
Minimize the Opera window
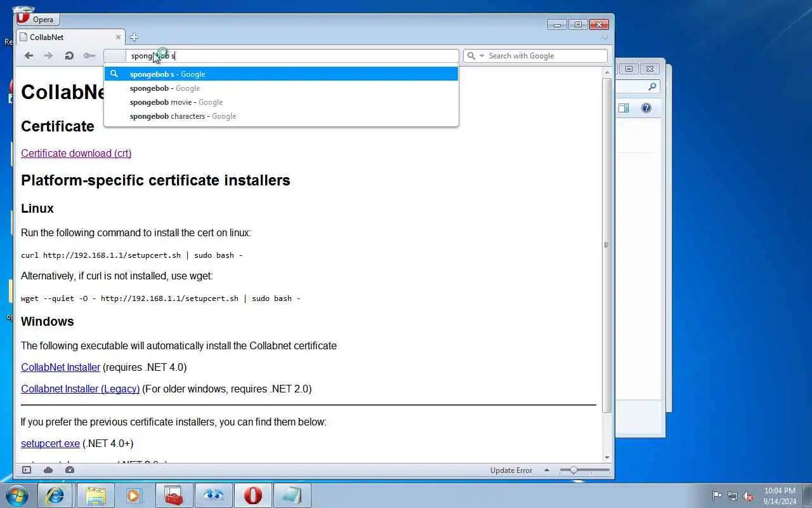click(x=558, y=25)
